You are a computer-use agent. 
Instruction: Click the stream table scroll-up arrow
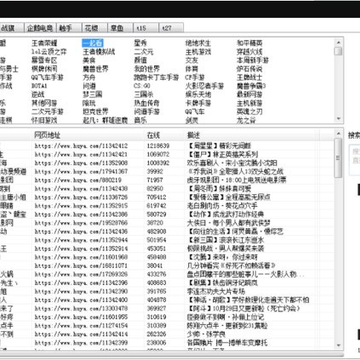tap(338, 134)
